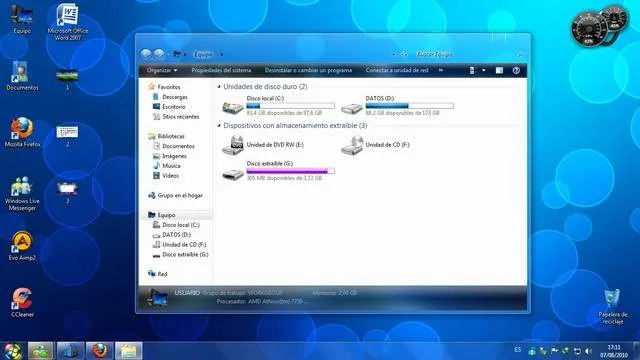Collapse the Unidades de disco duro group
The height and width of the screenshot is (360, 640).
219,87
